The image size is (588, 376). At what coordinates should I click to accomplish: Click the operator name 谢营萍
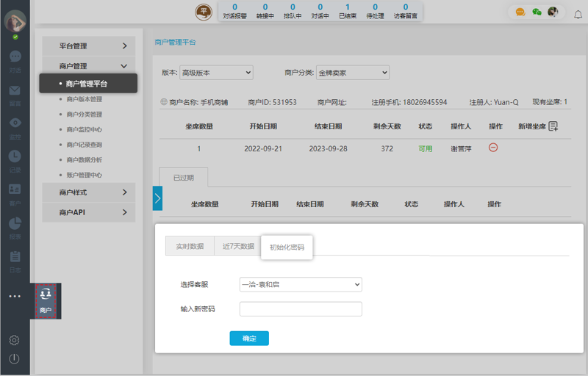pos(461,148)
